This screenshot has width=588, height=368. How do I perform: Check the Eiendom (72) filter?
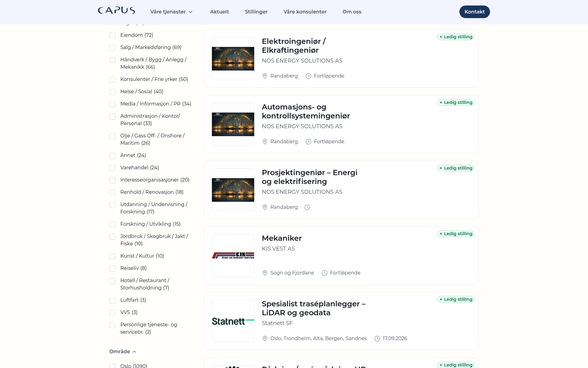[x=112, y=36]
